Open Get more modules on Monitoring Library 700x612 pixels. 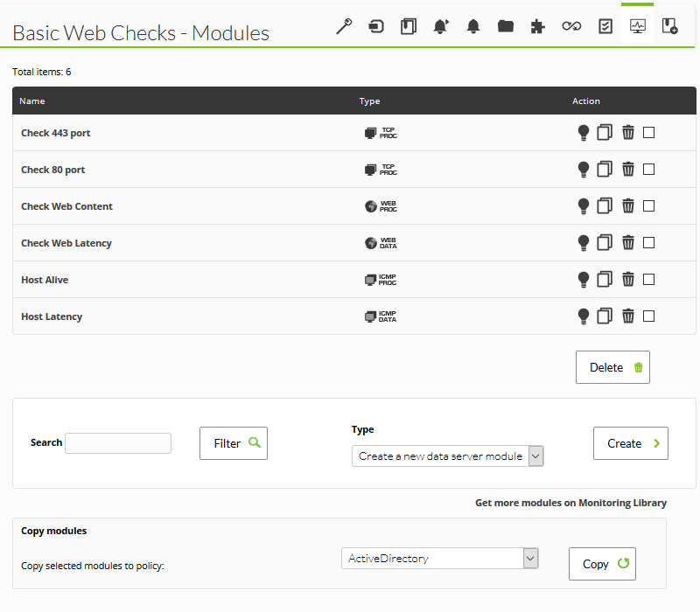pyautogui.click(x=570, y=503)
